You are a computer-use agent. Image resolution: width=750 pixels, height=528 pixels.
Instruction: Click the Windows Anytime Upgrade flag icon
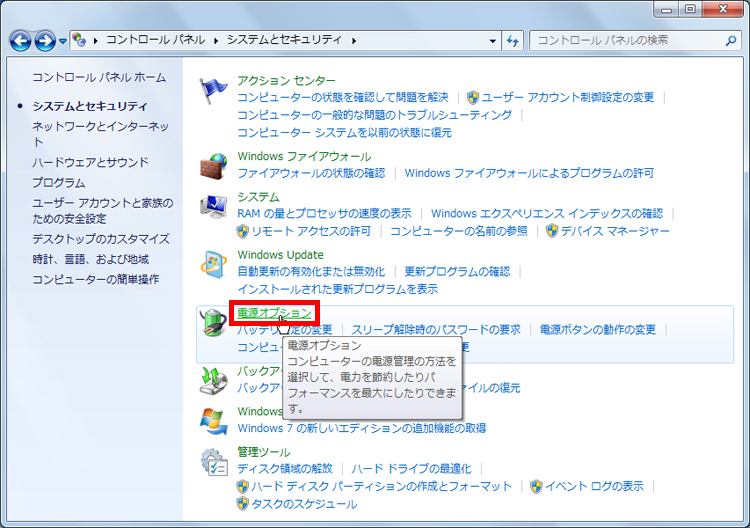click(x=213, y=421)
